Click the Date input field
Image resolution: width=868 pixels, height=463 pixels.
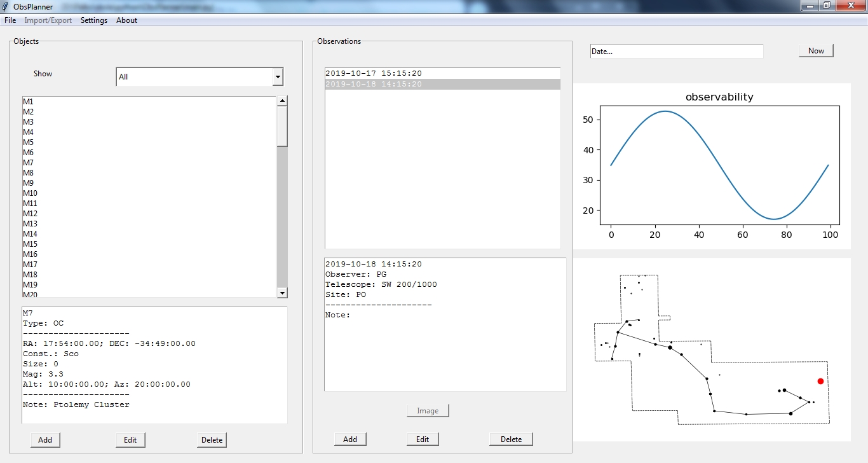tap(676, 52)
